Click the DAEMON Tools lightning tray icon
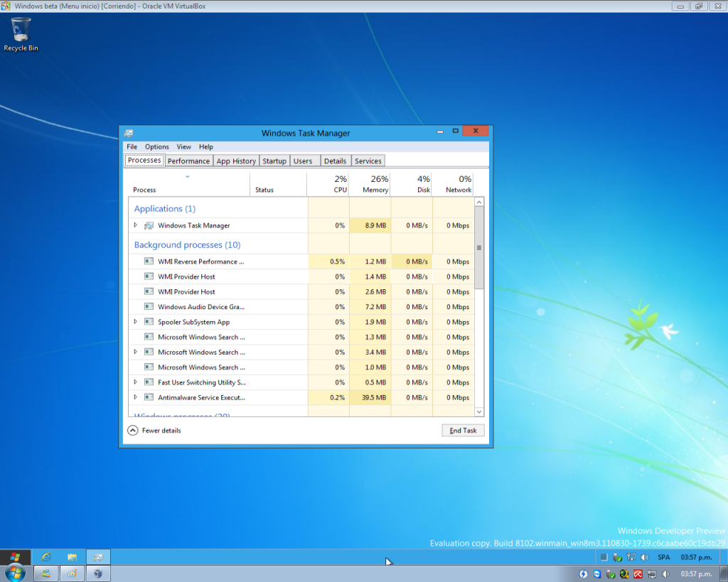 pos(584,574)
